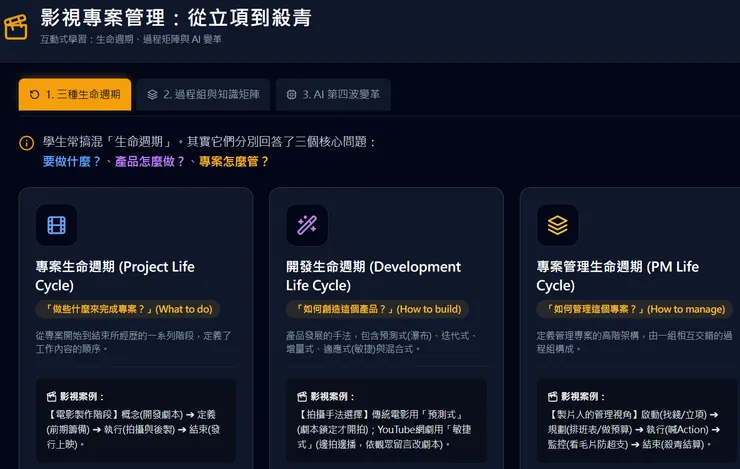This screenshot has width=740, height=469.
Task: Select the How to manage badge
Action: pos(635,309)
